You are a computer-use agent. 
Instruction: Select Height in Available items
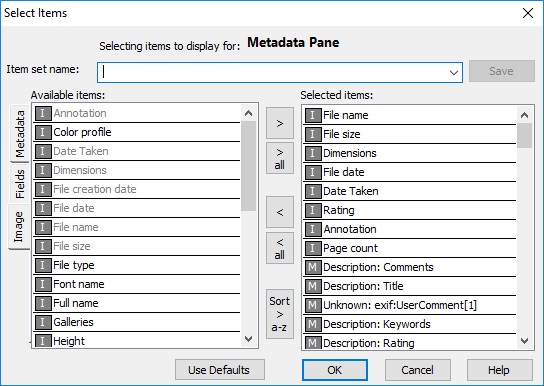click(x=137, y=341)
